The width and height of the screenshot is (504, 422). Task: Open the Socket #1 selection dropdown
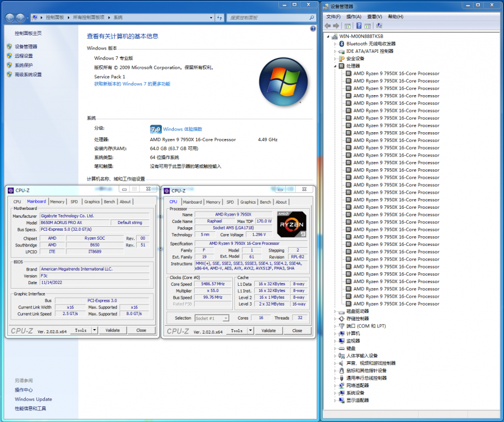226,318
